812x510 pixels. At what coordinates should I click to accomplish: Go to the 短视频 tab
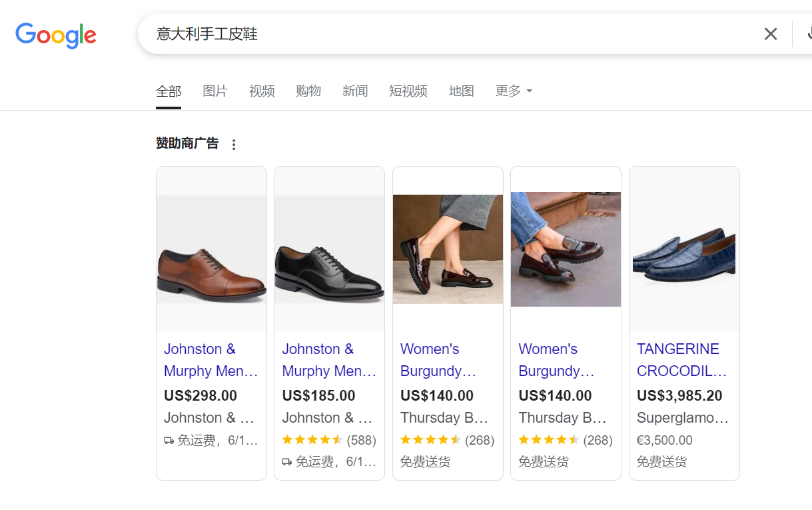click(408, 91)
